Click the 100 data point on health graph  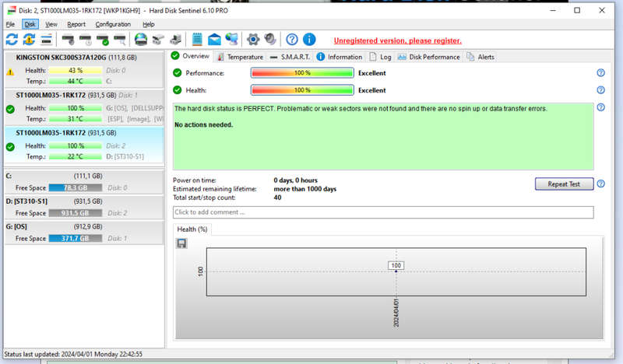396,271
